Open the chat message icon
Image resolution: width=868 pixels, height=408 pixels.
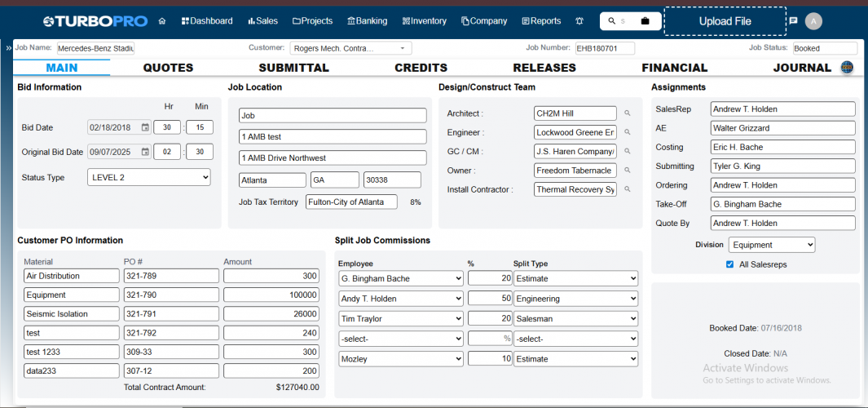tap(793, 21)
